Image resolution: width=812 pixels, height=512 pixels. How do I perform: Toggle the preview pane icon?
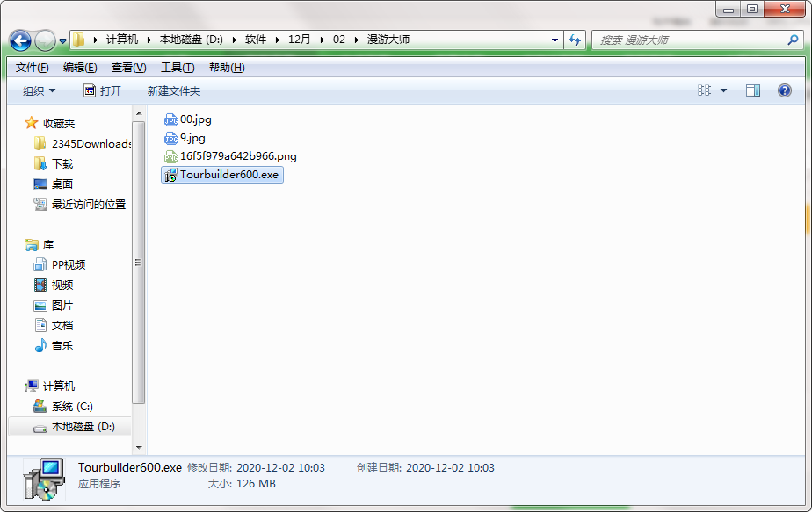coord(753,90)
